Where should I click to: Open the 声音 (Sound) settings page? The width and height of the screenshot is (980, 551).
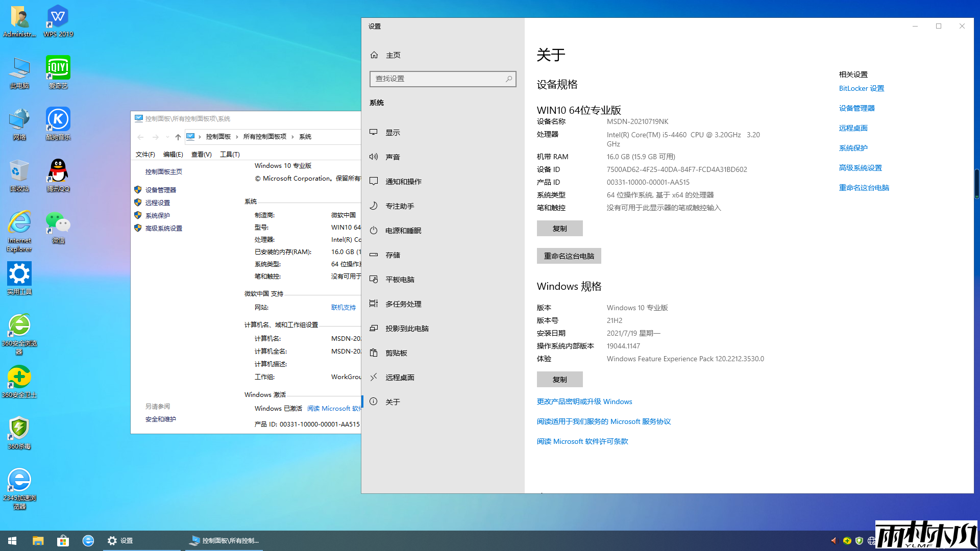(393, 157)
